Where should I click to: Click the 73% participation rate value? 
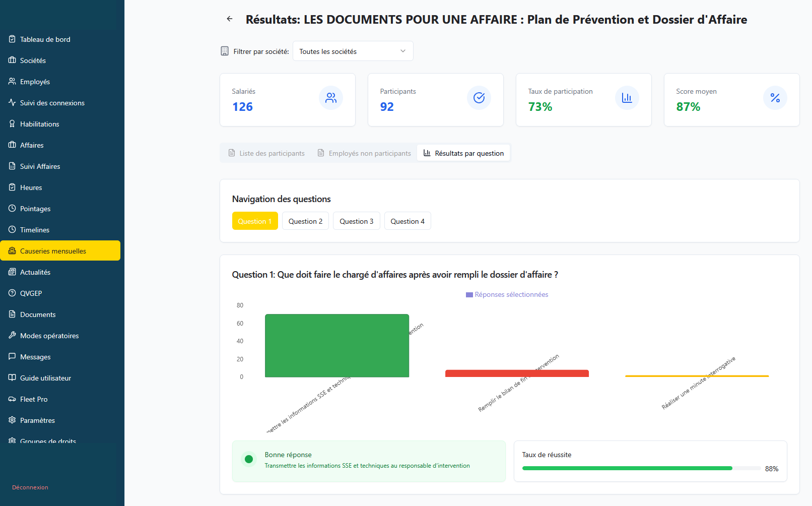540,107
